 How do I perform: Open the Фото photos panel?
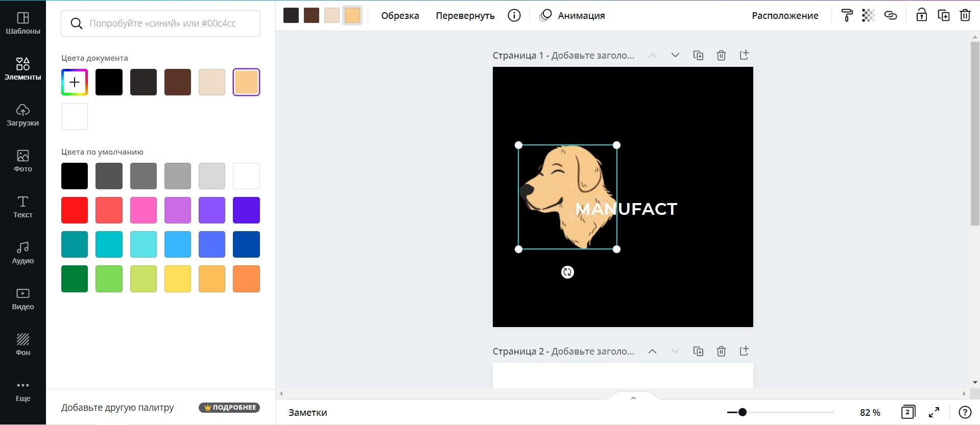23,161
